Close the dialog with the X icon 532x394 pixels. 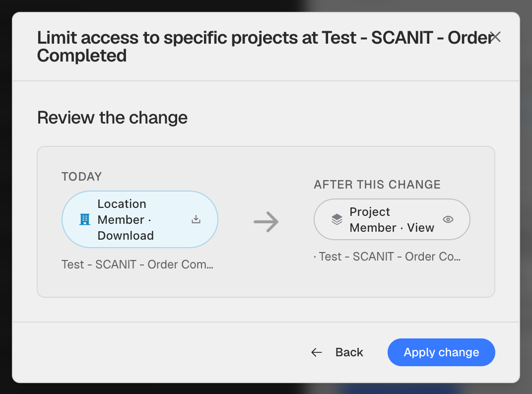495,37
